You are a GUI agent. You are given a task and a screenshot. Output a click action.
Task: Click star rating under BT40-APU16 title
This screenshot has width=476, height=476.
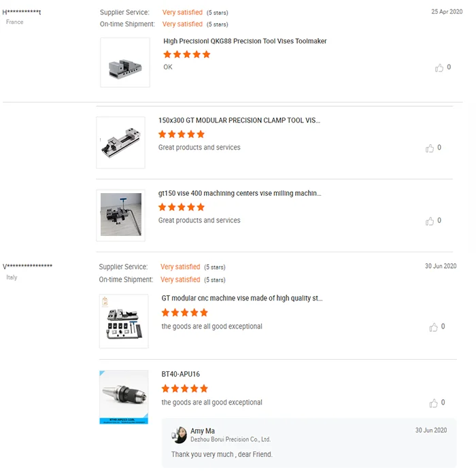point(184,389)
